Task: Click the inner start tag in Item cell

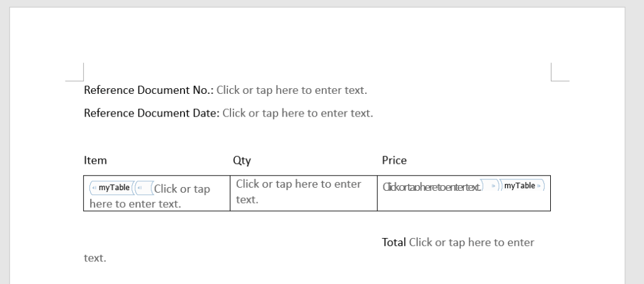Action: pos(143,188)
